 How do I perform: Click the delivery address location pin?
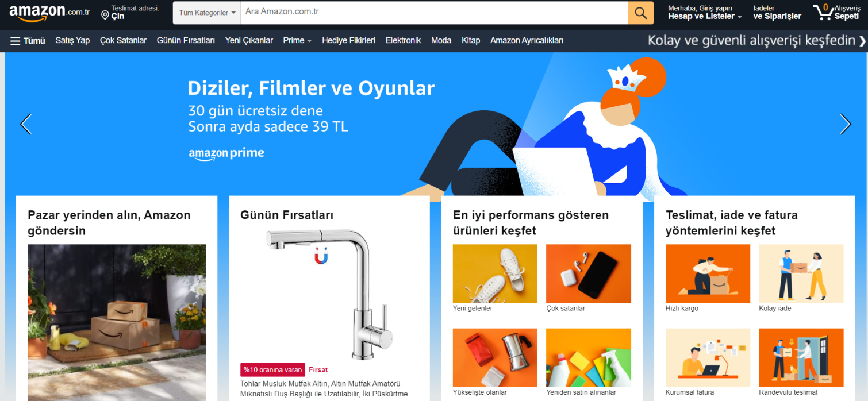(x=105, y=16)
